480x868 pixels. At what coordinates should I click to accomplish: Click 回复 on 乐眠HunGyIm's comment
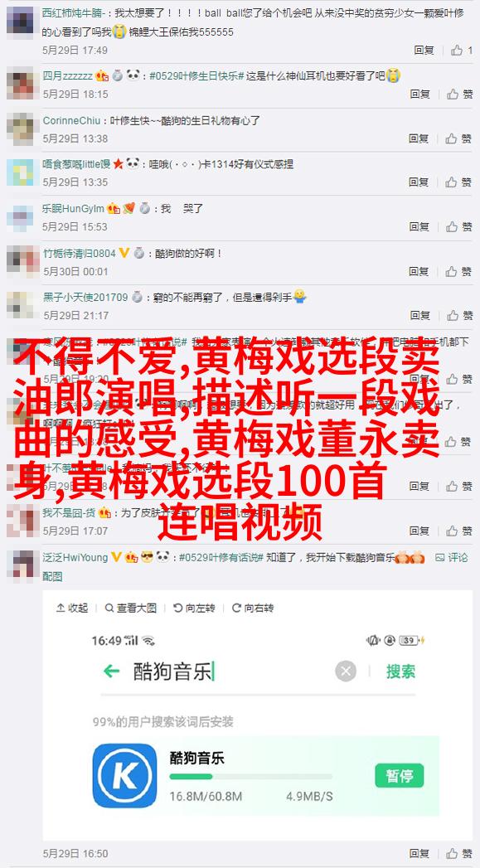click(x=419, y=227)
